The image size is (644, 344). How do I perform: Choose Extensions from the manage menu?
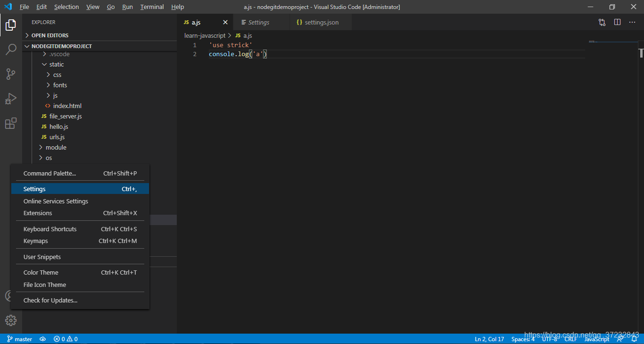pyautogui.click(x=80, y=213)
